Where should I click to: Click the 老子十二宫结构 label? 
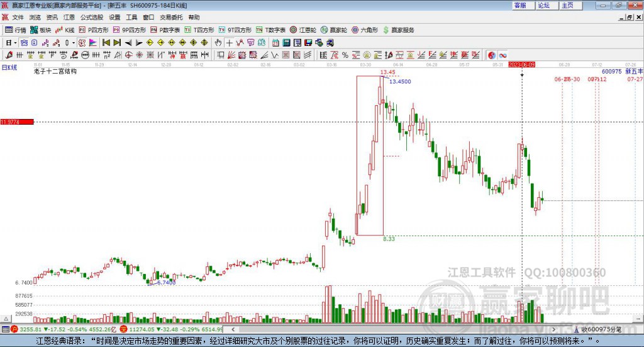pyautogui.click(x=55, y=71)
